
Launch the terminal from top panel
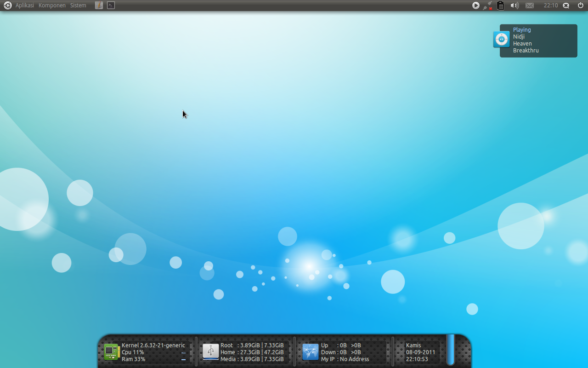coord(111,6)
